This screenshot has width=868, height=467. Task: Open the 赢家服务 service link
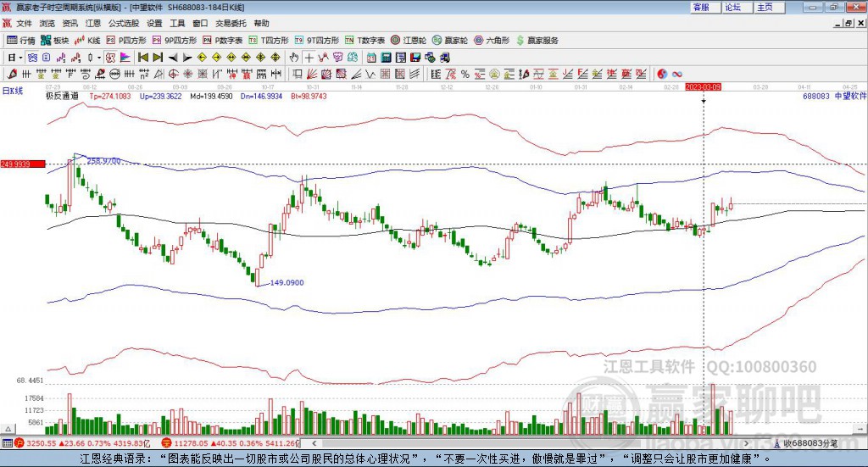pyautogui.click(x=537, y=40)
